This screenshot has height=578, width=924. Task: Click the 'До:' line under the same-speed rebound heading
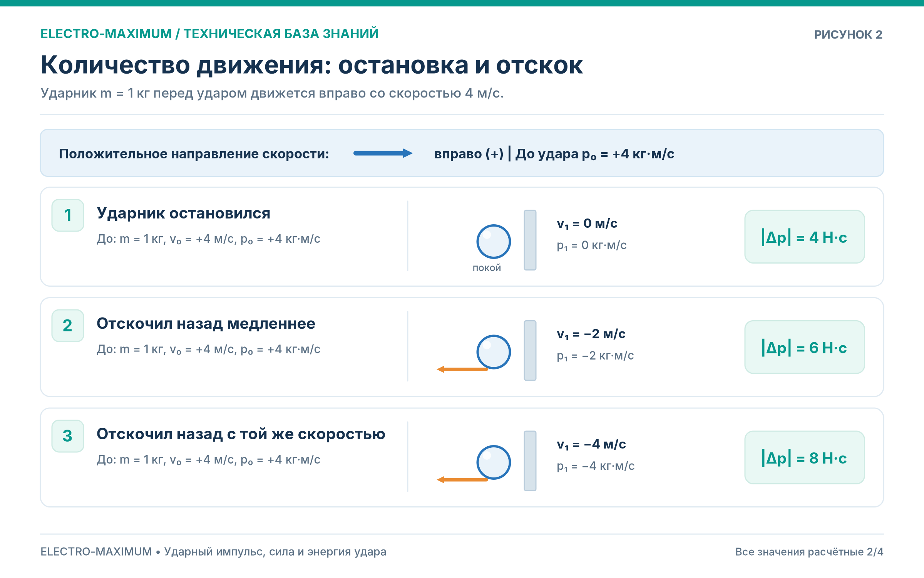pyautogui.click(x=208, y=460)
